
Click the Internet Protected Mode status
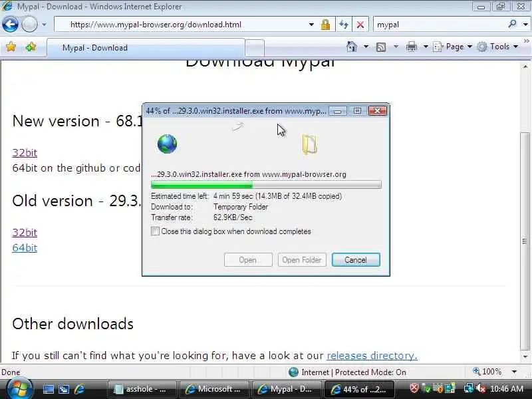coord(347,372)
